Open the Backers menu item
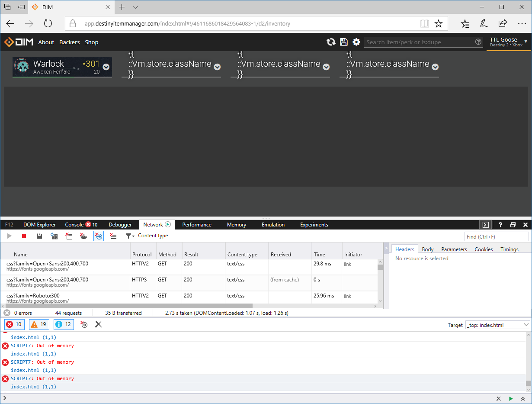 [x=69, y=42]
